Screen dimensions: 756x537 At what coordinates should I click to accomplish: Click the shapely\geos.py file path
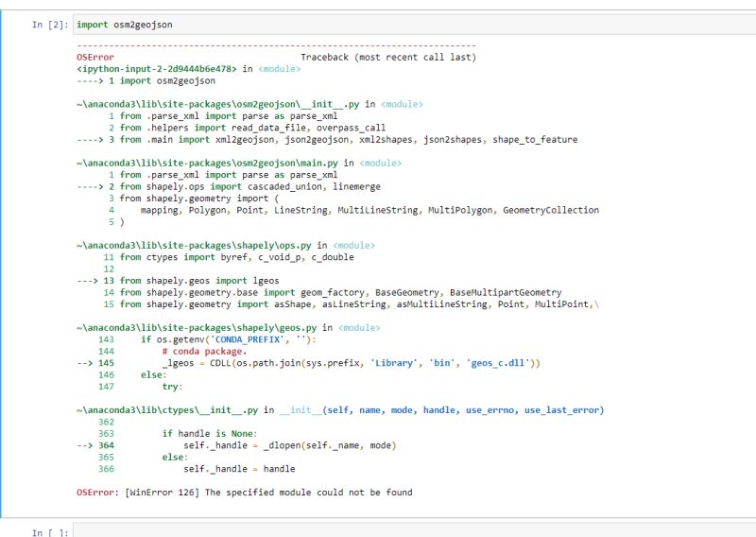click(x=197, y=328)
